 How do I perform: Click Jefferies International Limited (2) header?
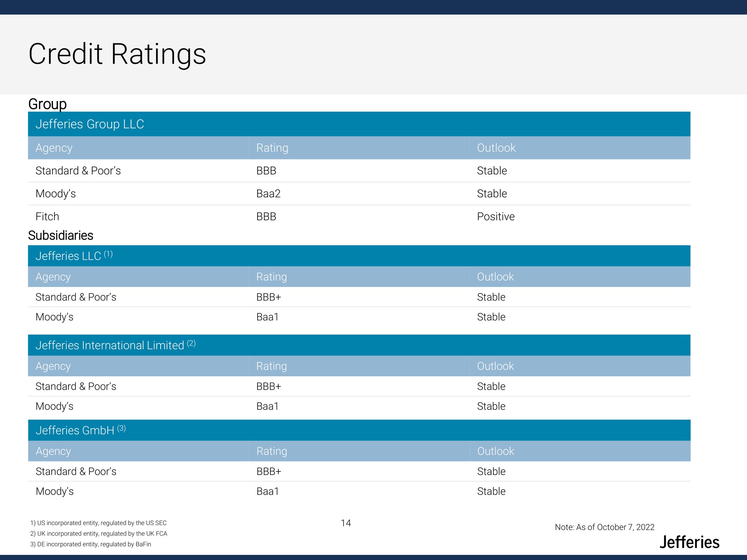click(359, 345)
